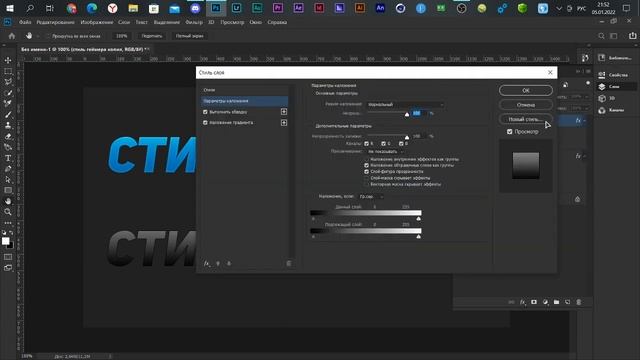
Task: Add layer mask from Layers panel bottom
Action: (534, 302)
